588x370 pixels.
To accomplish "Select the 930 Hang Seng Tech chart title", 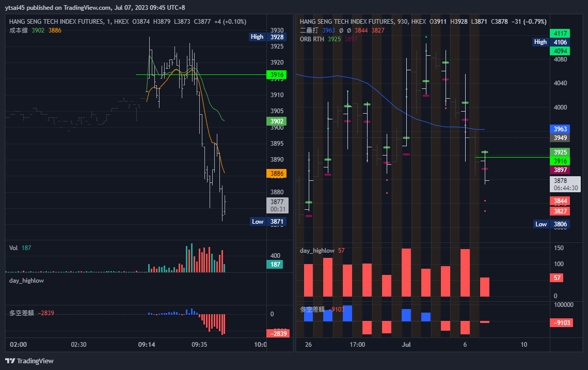I will (362, 22).
